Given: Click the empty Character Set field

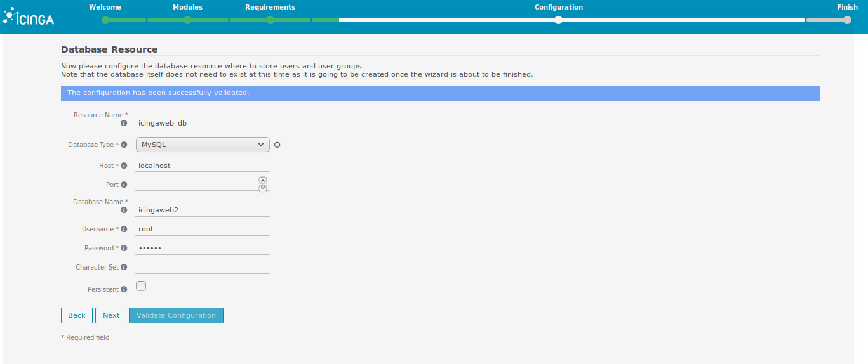Looking at the screenshot, I should tap(203, 267).
